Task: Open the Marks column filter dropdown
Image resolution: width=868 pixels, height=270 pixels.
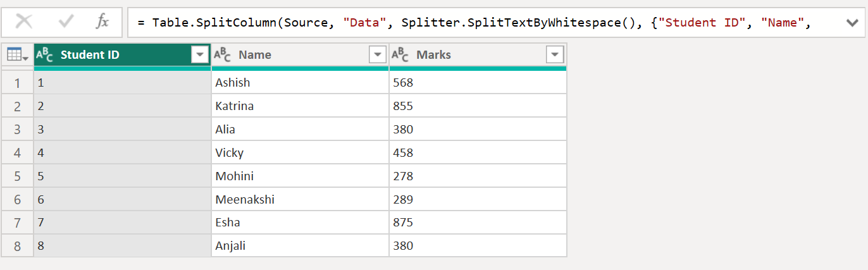Action: (x=555, y=55)
